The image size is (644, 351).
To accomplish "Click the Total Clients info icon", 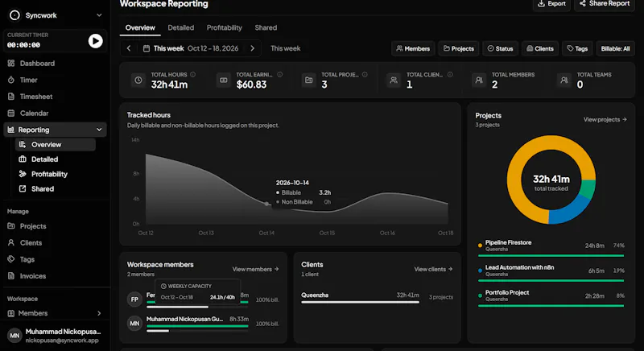I will (x=450, y=74).
